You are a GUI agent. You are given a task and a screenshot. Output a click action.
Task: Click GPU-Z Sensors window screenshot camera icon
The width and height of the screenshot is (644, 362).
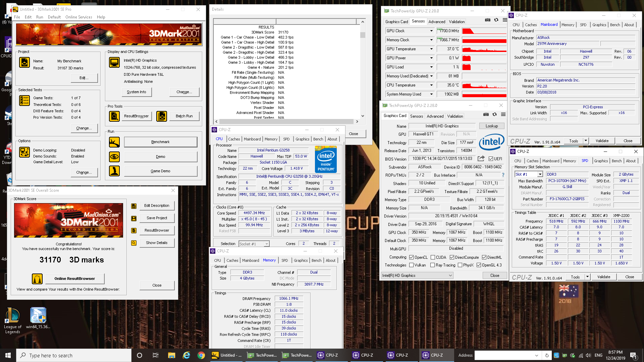(487, 20)
